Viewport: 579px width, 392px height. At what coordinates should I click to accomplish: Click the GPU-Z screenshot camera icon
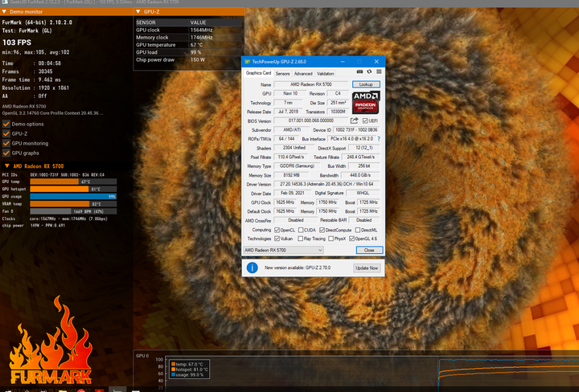pos(359,72)
